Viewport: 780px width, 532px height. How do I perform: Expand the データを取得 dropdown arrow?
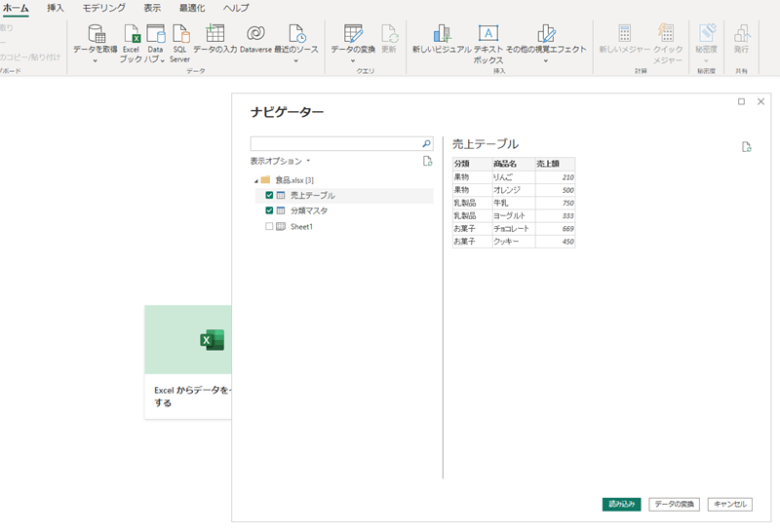pyautogui.click(x=96, y=60)
